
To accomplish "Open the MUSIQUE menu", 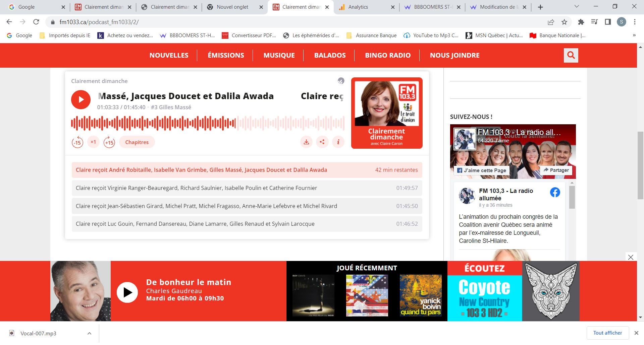I will [279, 55].
